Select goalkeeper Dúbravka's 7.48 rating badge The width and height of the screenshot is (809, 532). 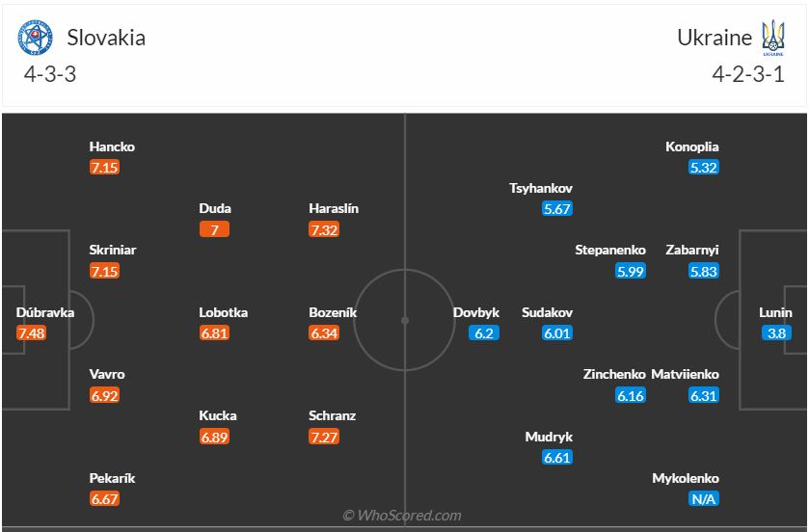tap(31, 333)
